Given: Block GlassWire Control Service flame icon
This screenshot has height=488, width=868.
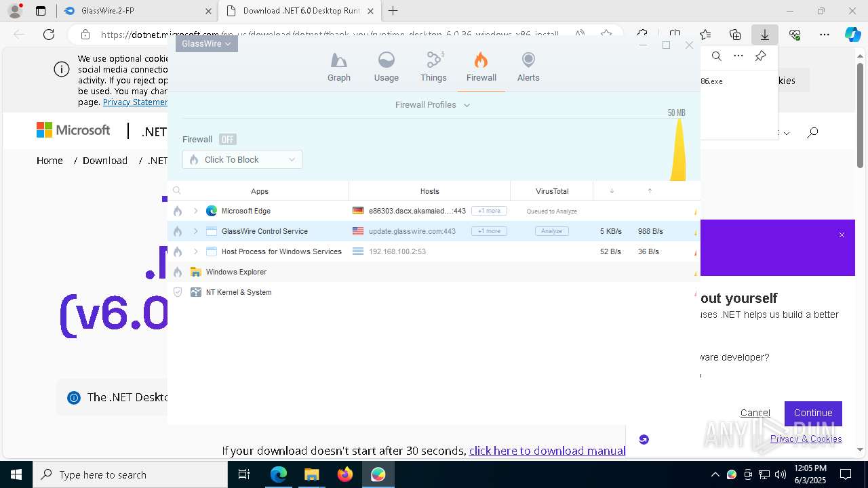Looking at the screenshot, I should [x=178, y=231].
